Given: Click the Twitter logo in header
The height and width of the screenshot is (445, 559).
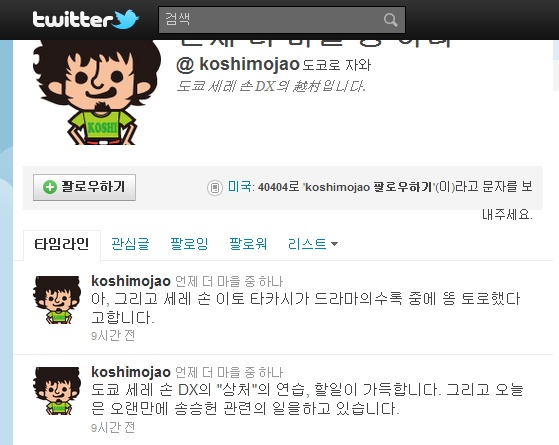Looking at the screenshot, I should 86,19.
